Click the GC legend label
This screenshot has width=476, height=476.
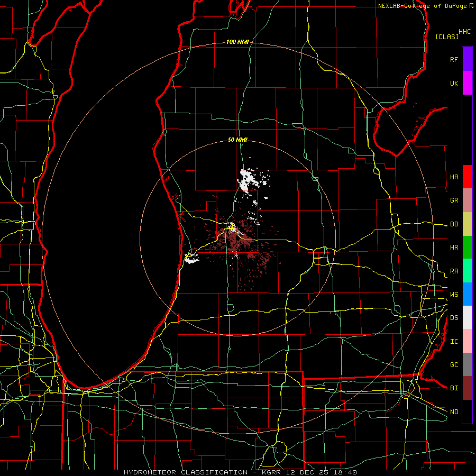coord(454,365)
